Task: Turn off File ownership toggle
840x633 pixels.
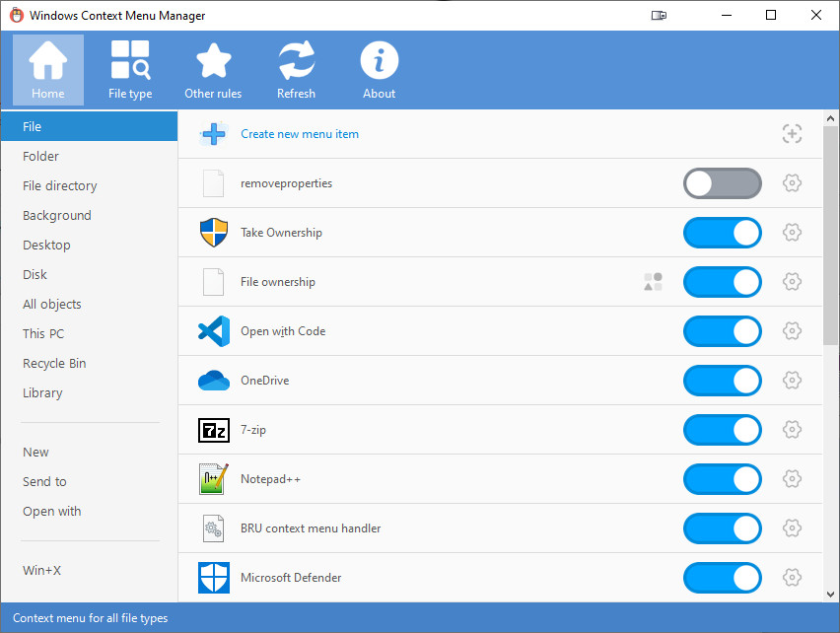Action: click(x=722, y=282)
